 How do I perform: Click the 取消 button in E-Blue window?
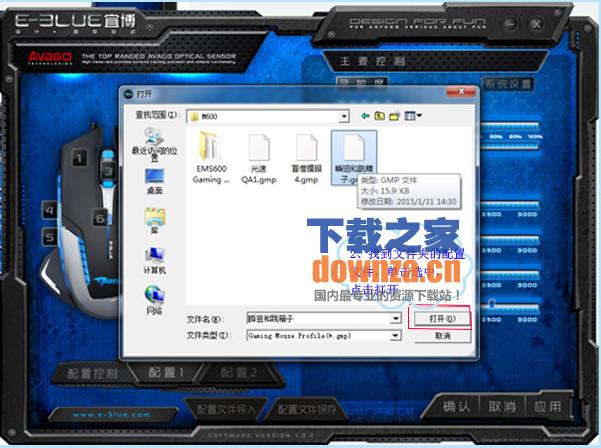pos(502,406)
